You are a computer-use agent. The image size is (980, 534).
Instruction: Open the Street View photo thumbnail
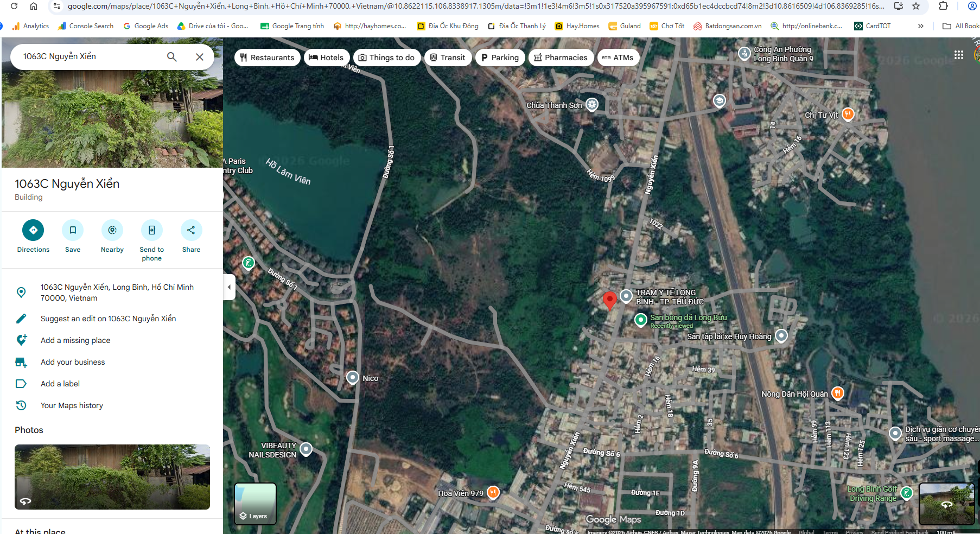[112, 477]
